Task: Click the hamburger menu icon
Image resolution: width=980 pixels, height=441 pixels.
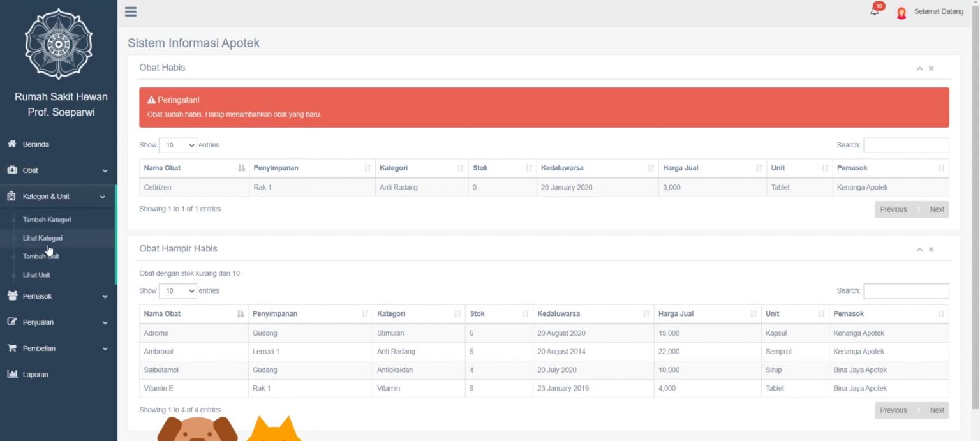Action: pyautogui.click(x=131, y=11)
